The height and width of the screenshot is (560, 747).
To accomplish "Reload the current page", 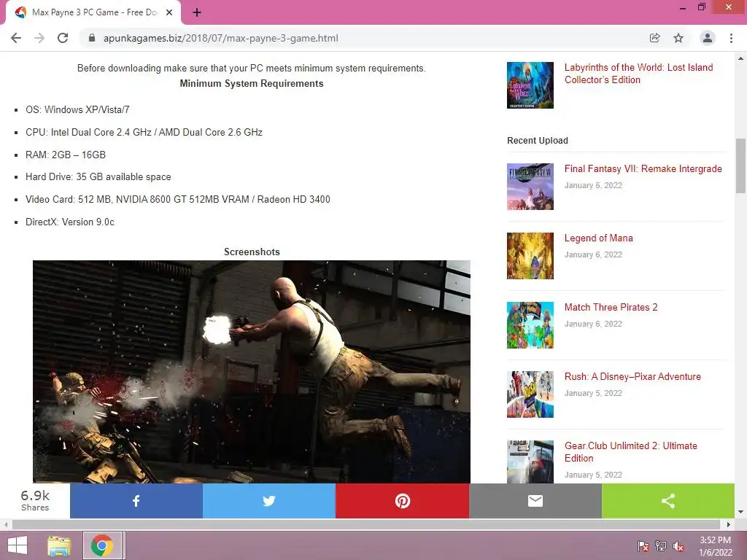I will [63, 38].
